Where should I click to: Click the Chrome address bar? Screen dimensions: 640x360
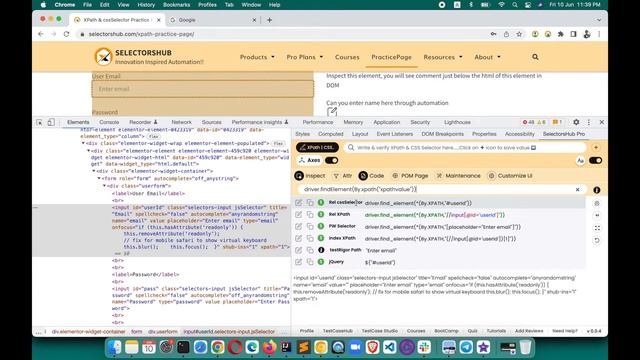[x=282, y=34]
